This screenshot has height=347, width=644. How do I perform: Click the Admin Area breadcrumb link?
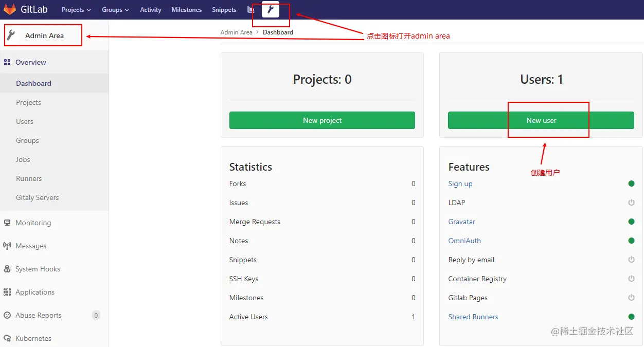[236, 32]
